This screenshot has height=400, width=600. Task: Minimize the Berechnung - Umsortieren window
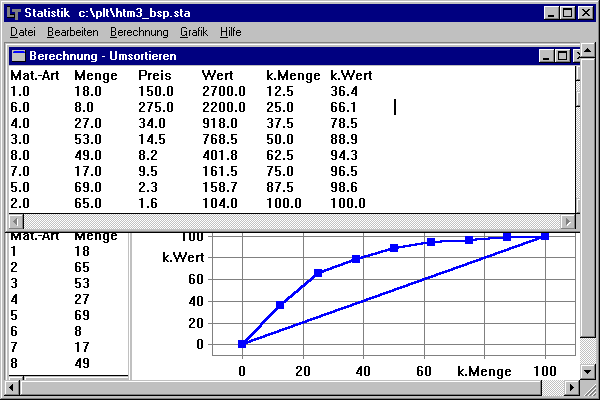click(x=545, y=56)
